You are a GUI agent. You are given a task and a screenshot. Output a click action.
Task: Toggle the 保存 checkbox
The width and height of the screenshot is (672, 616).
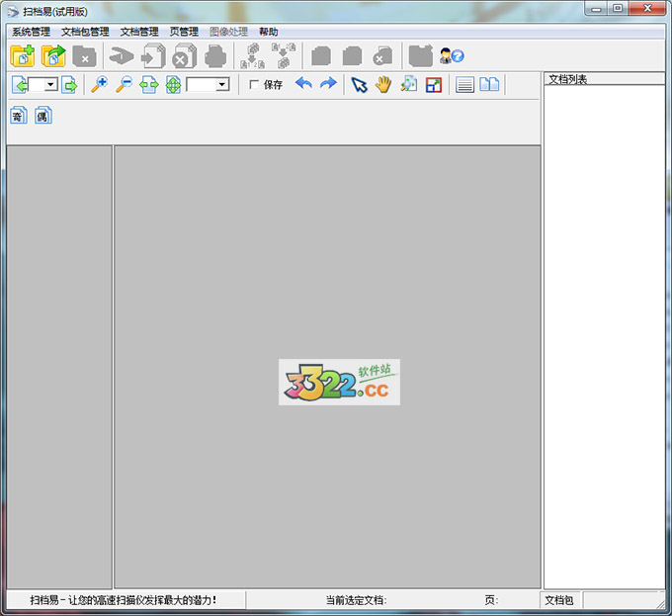pyautogui.click(x=254, y=84)
